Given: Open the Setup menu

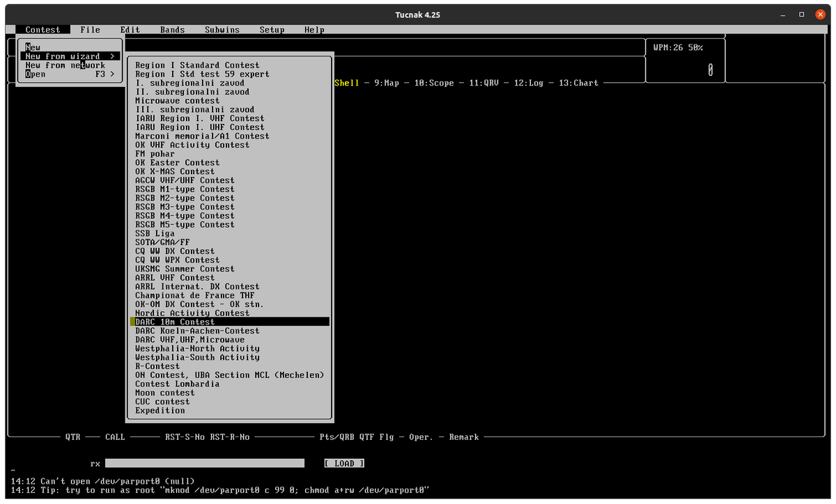Looking at the screenshot, I should [x=272, y=30].
